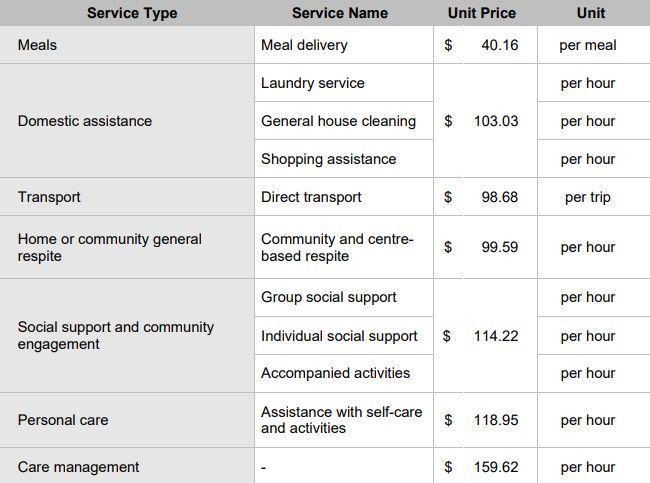The image size is (650, 483).
Task: Click the Individual social support entry
Action: [339, 336]
